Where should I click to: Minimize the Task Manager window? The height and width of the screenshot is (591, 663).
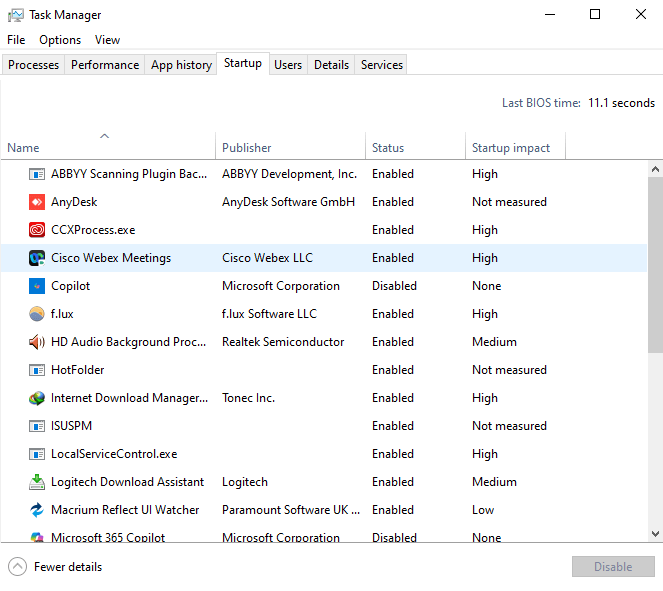tap(550, 14)
